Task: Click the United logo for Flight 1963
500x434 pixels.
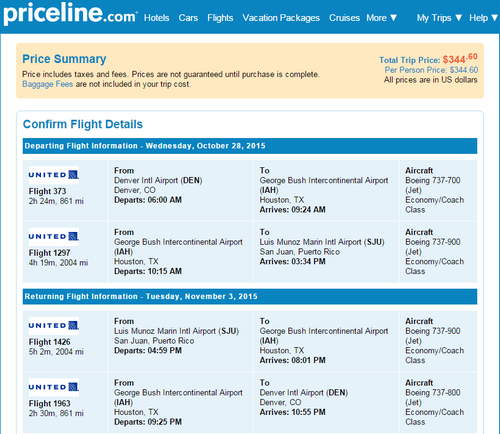Action: [54, 387]
